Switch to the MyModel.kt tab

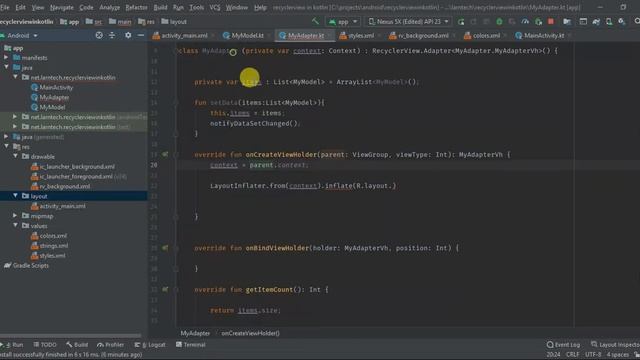click(x=243, y=36)
